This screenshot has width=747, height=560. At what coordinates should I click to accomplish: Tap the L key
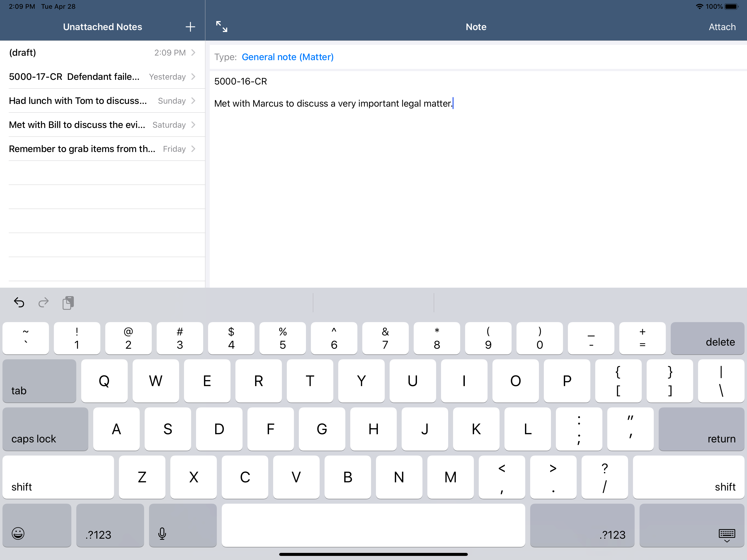click(x=527, y=429)
